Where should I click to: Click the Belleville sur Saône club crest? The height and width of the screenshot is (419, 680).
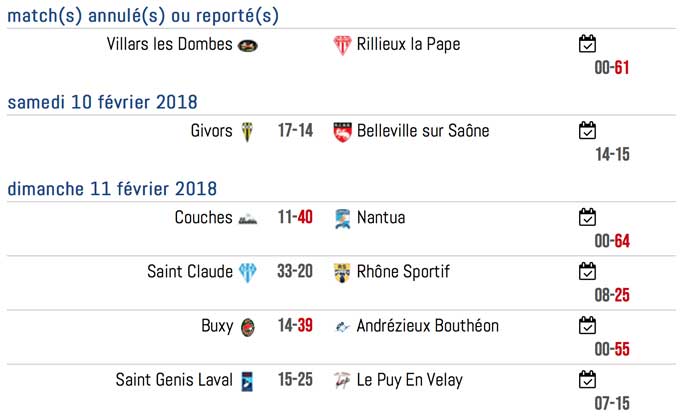pyautogui.click(x=342, y=132)
